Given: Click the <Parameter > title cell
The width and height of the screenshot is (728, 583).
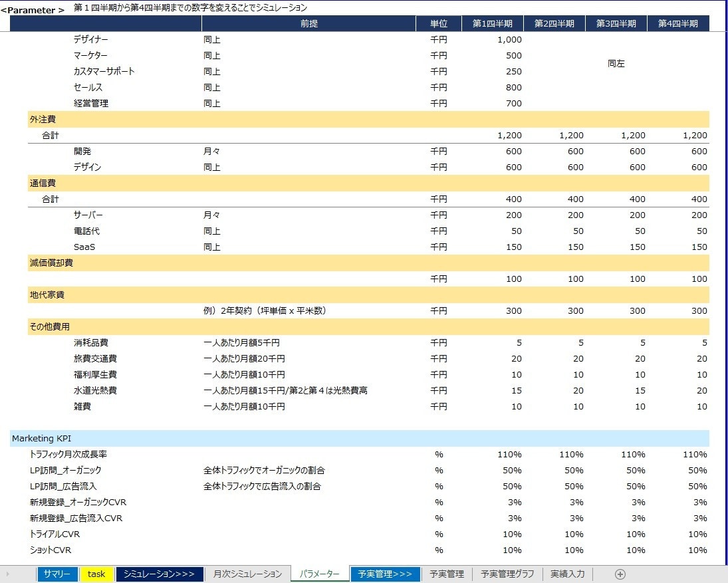Looking at the screenshot, I should point(33,10).
